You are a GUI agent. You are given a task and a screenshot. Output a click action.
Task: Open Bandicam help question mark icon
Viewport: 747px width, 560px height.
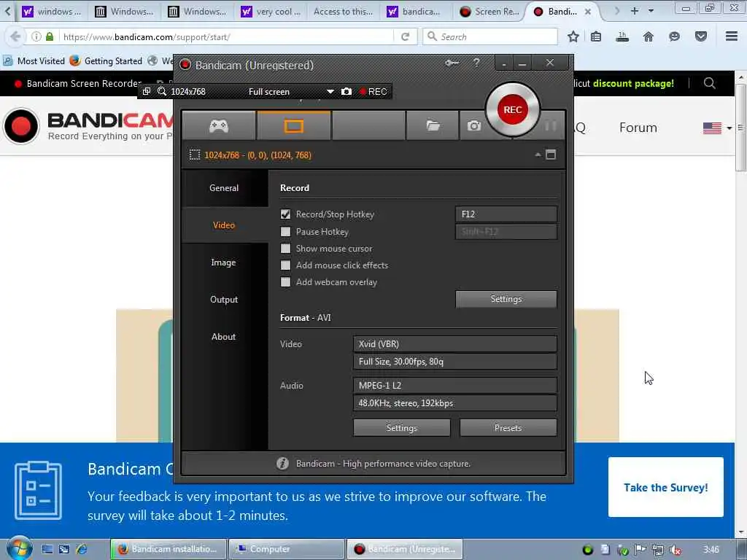[476, 63]
